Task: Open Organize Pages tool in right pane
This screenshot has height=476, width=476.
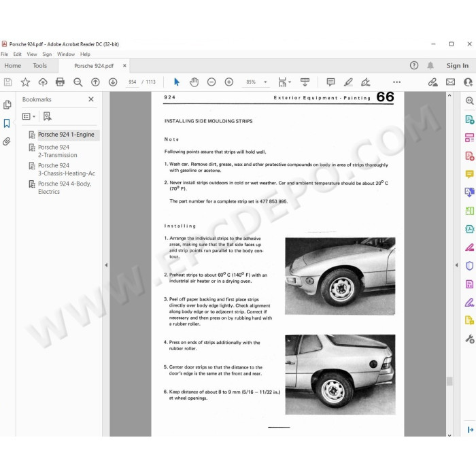Action: click(470, 137)
